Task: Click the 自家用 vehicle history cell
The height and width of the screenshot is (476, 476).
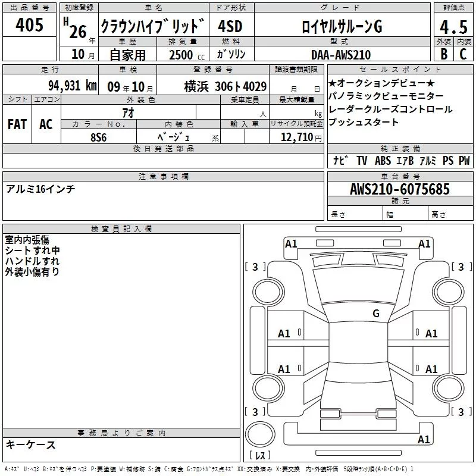Action: [x=127, y=55]
